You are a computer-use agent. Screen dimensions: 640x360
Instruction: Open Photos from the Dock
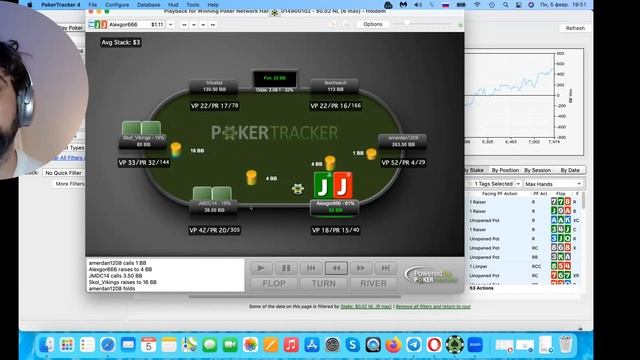(251, 345)
